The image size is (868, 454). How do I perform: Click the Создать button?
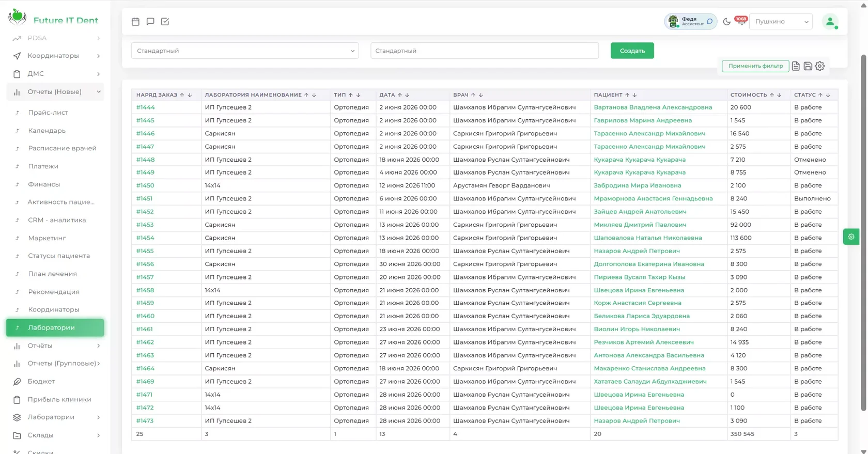632,51
